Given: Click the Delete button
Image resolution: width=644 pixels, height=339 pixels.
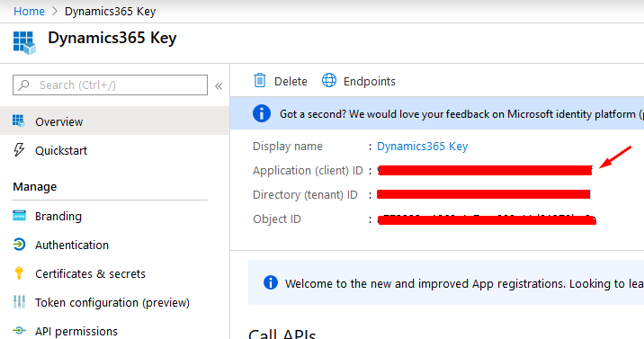Looking at the screenshot, I should pyautogui.click(x=280, y=81).
